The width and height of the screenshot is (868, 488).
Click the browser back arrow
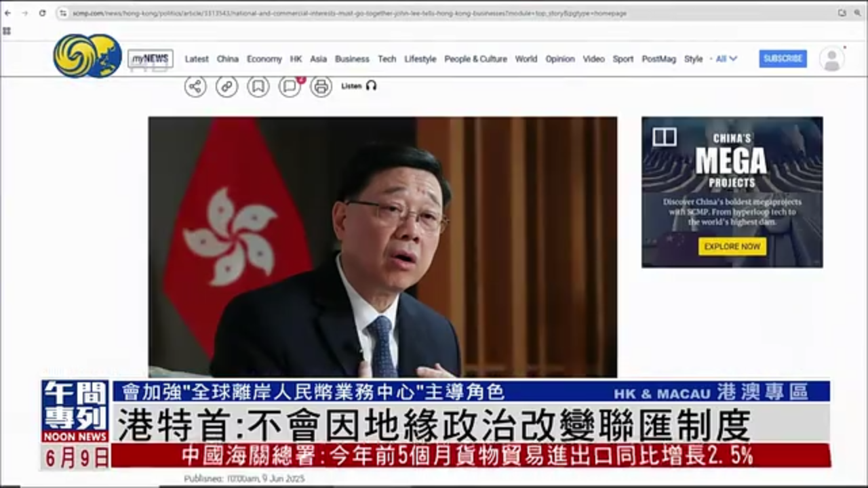point(8,12)
